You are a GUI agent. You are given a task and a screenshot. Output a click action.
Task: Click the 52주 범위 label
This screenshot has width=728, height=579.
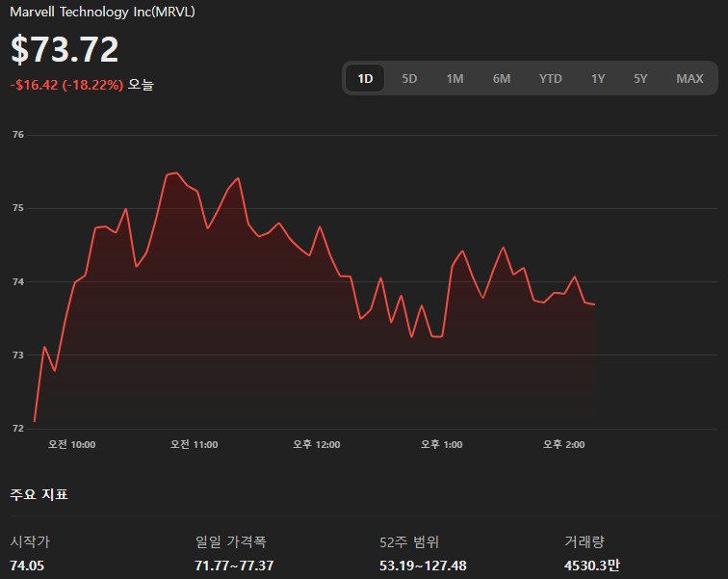[x=409, y=541]
